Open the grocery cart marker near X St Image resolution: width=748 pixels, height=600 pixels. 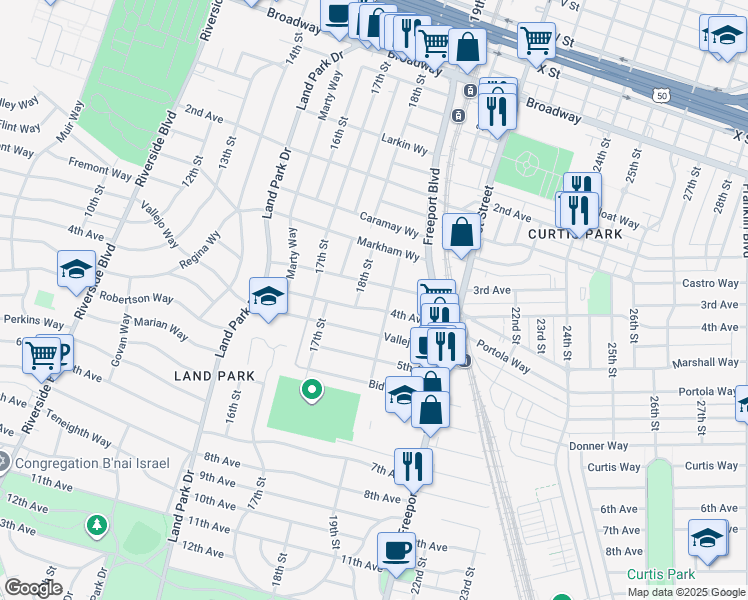(x=536, y=40)
